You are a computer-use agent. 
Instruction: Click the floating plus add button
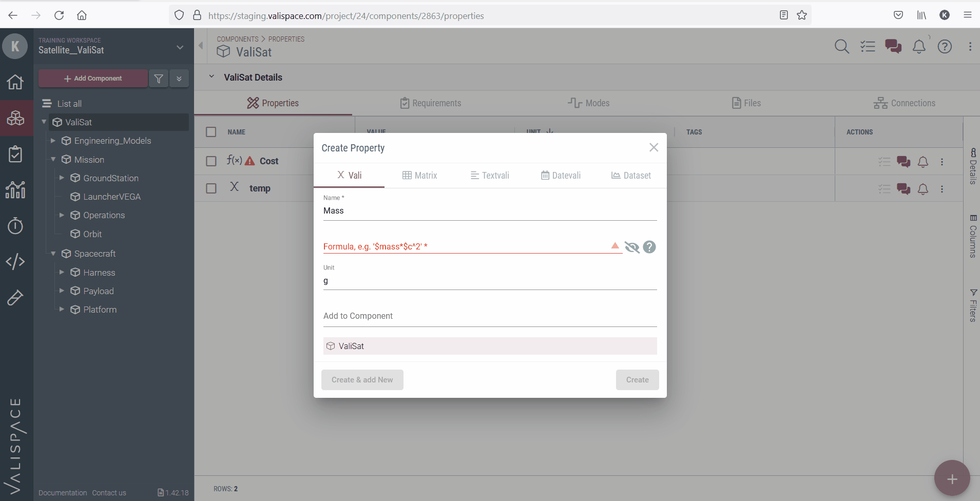tap(952, 478)
